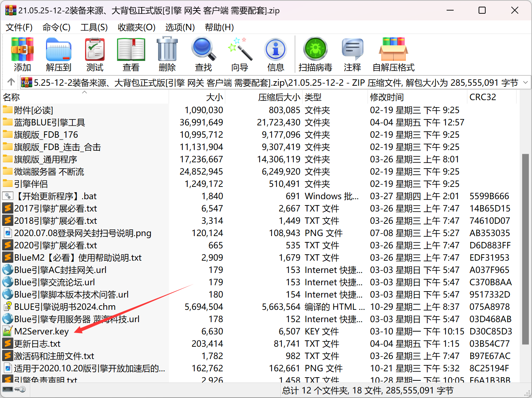Click globe icon of Blue引擎交流论坛.url

(7, 282)
